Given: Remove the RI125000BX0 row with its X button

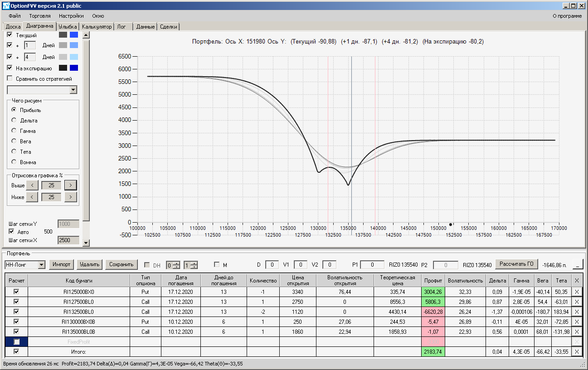Looking at the screenshot, I should pos(577,292).
